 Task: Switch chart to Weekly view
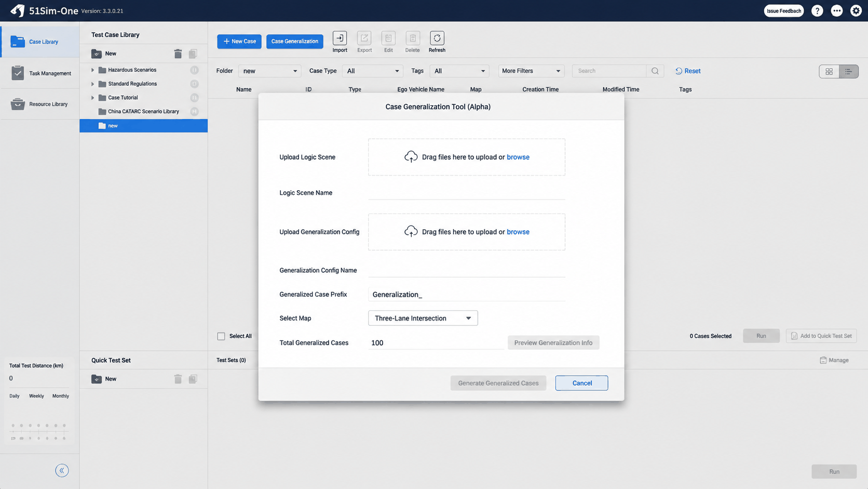[36, 396]
